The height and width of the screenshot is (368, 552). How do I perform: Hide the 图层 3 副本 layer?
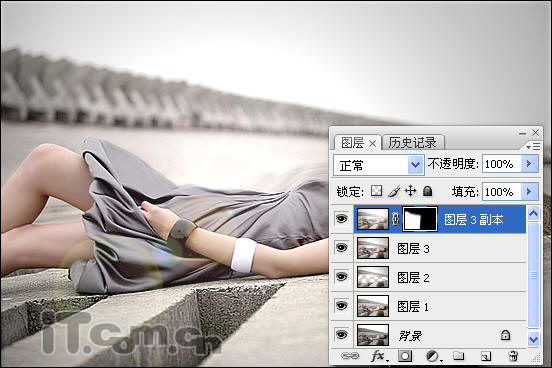click(341, 219)
